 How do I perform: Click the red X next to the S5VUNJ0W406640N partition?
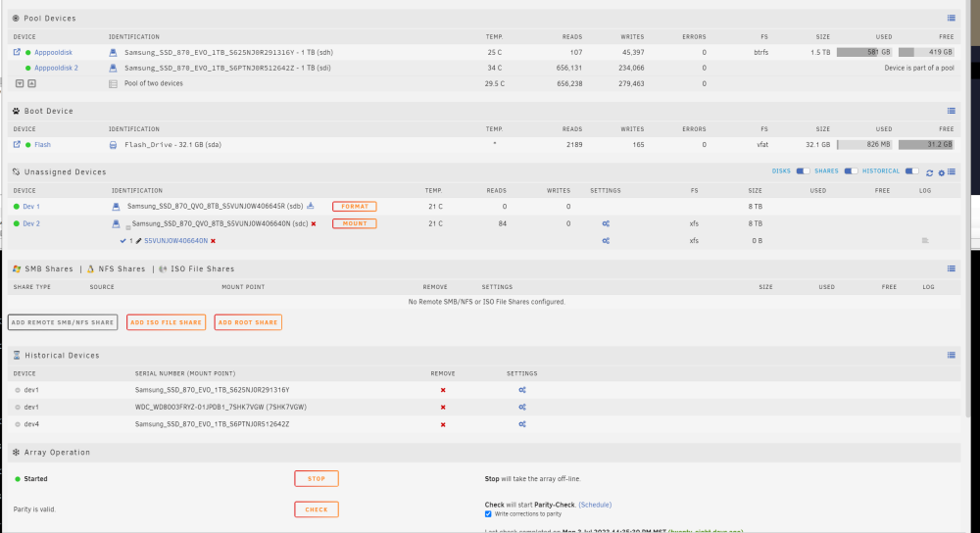pos(213,241)
